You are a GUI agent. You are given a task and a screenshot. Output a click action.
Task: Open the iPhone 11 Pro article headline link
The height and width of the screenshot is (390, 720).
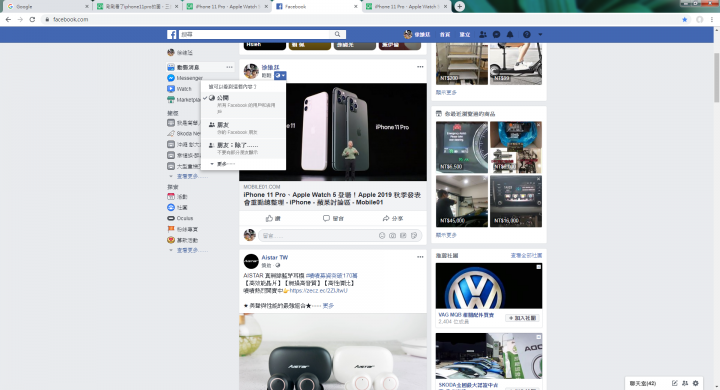click(x=332, y=198)
